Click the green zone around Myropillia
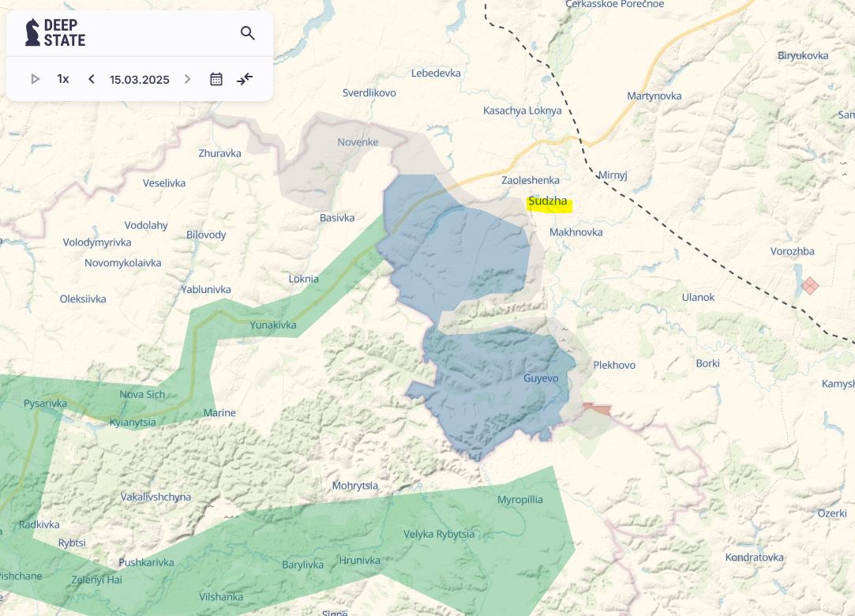Viewport: 855px width, 616px height. [521, 521]
